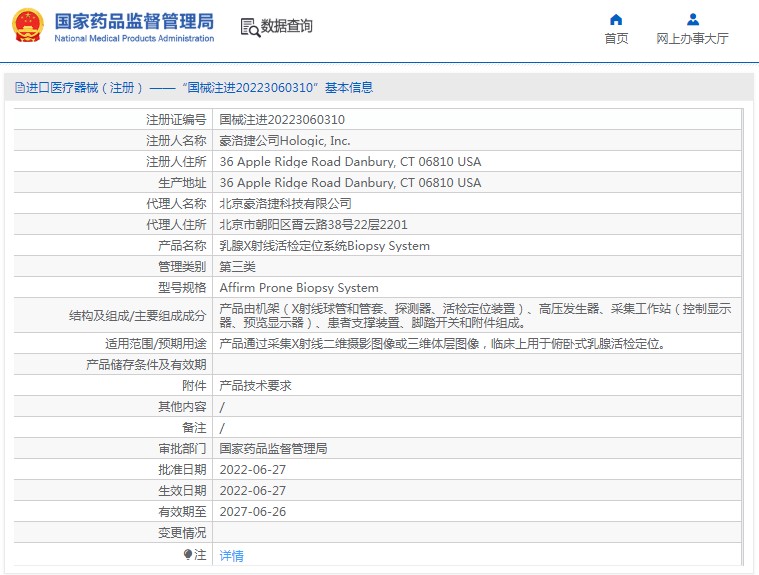759x575 pixels.
Task: Select the 生产地址 address value
Action: click(350, 182)
